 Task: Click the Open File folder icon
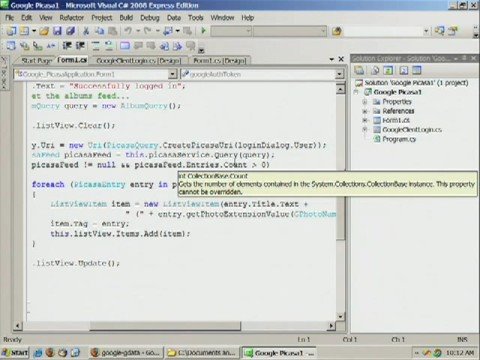[x=44, y=31]
